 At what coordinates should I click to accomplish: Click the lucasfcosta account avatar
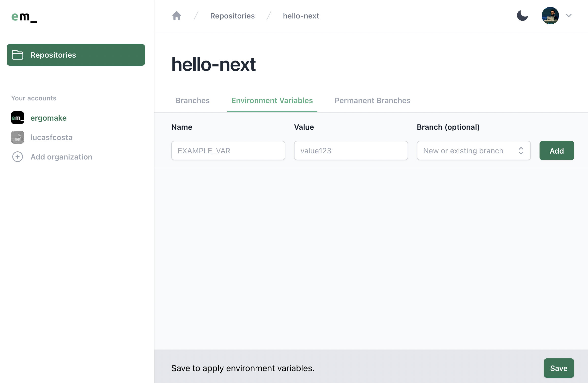pyautogui.click(x=17, y=137)
